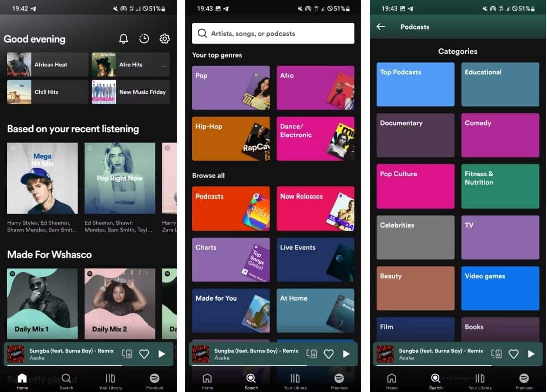Open Top Podcasts category
The width and height of the screenshot is (547, 392).
416,84
